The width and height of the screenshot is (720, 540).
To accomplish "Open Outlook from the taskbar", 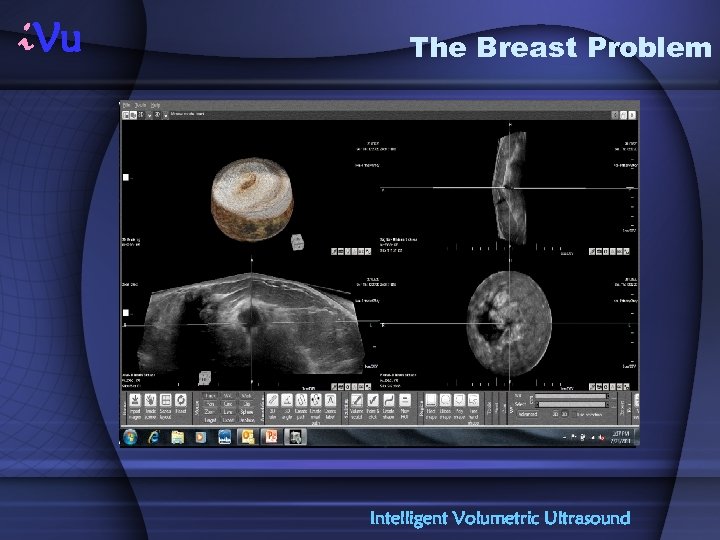I will 248,437.
